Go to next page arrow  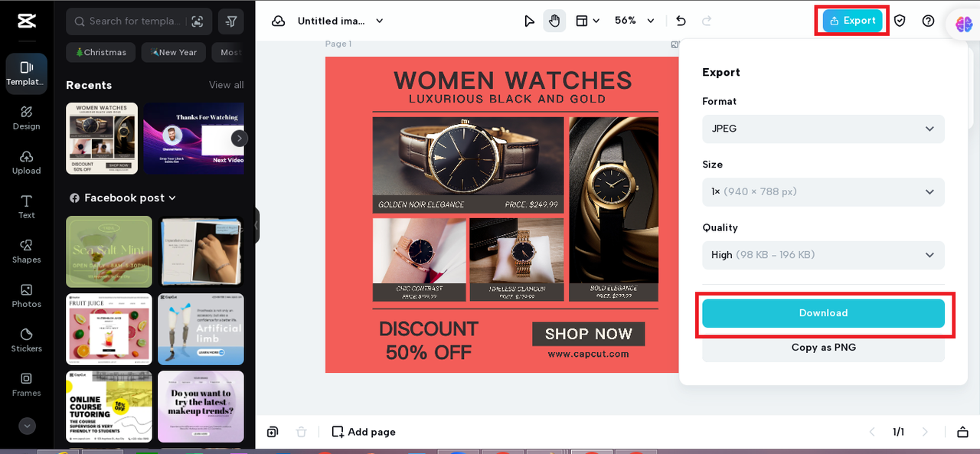pyautogui.click(x=925, y=432)
